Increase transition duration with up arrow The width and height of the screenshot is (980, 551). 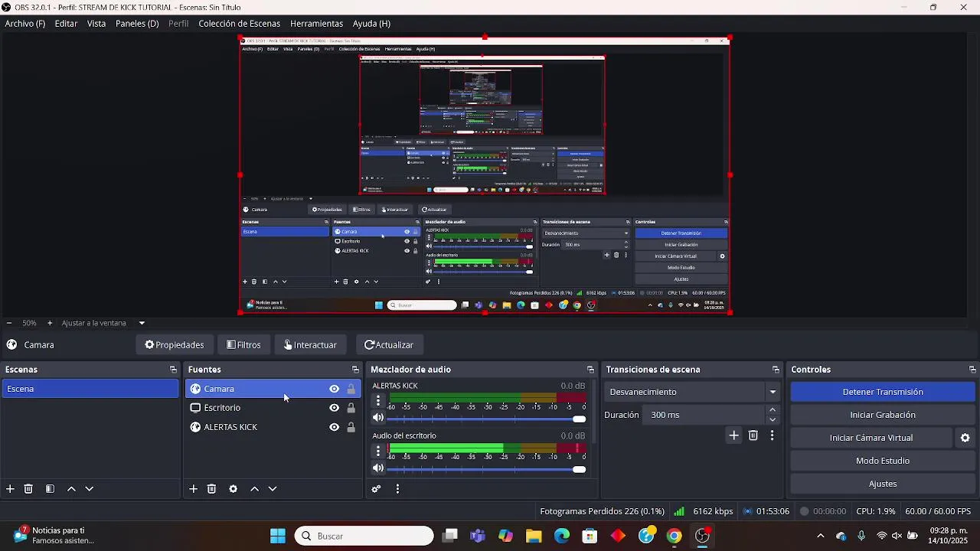pos(773,410)
